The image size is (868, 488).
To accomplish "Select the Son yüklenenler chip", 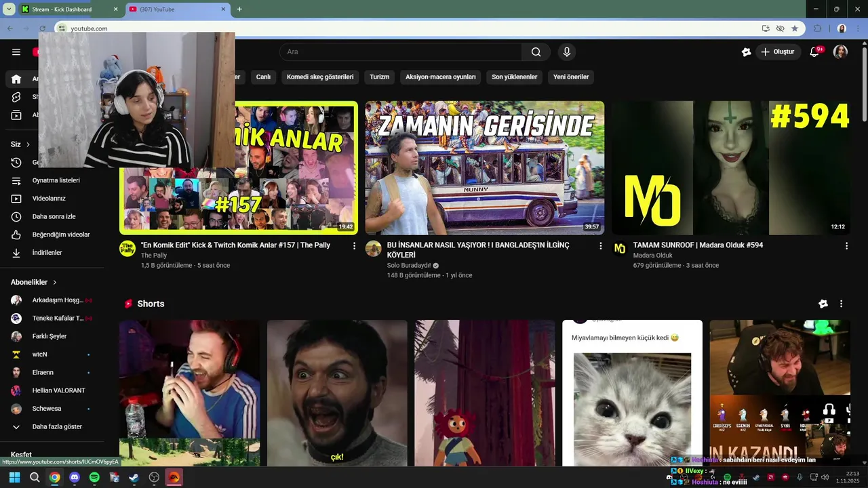I will [515, 77].
